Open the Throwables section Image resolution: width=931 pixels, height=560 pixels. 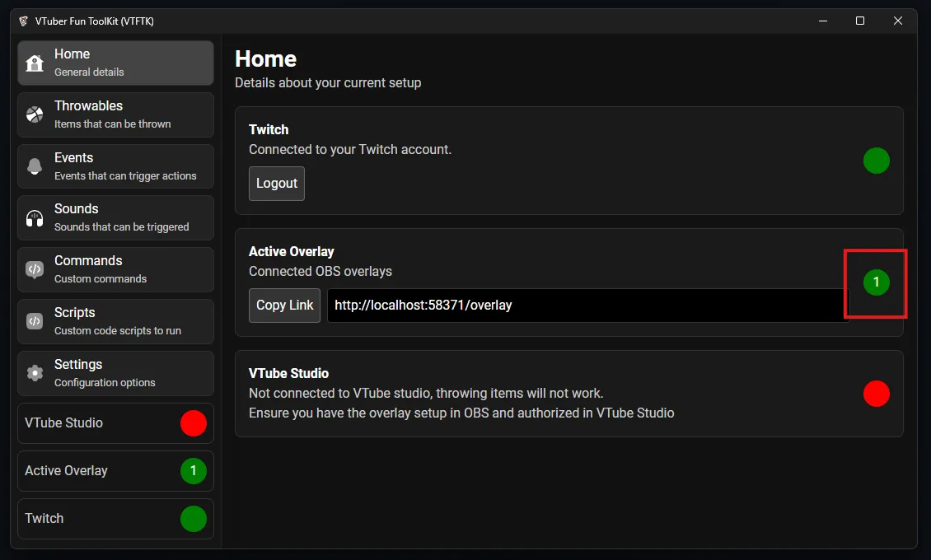[x=115, y=114]
